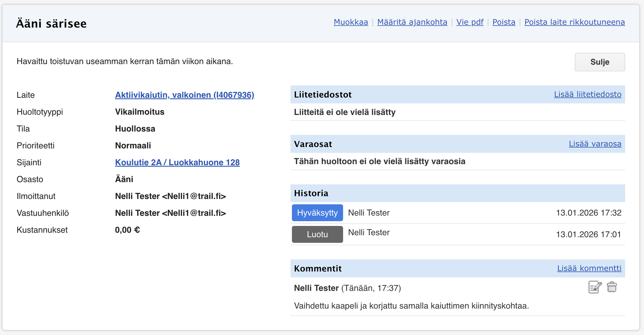Click Lisää liitetiedosto link

click(587, 94)
